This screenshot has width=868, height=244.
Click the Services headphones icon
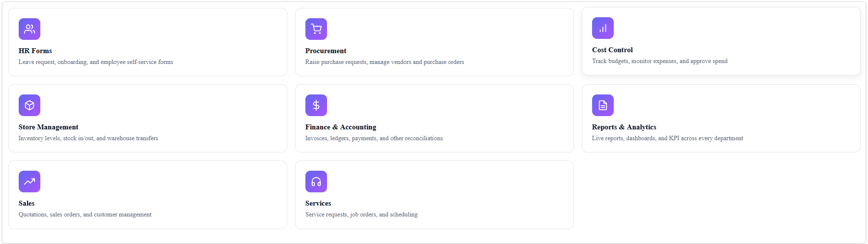click(x=316, y=182)
